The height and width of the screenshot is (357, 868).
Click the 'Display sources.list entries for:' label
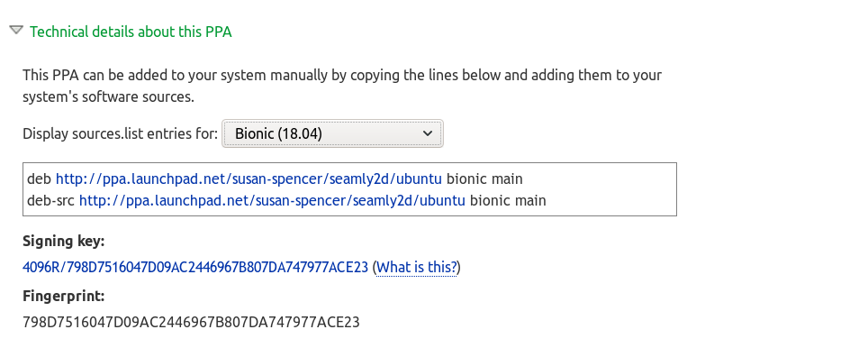point(120,133)
